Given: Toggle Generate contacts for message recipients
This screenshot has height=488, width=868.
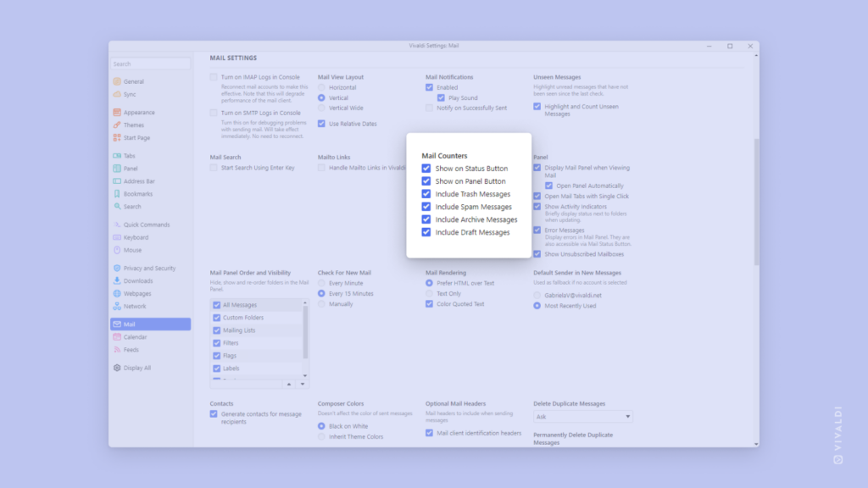Looking at the screenshot, I should click(x=214, y=413).
